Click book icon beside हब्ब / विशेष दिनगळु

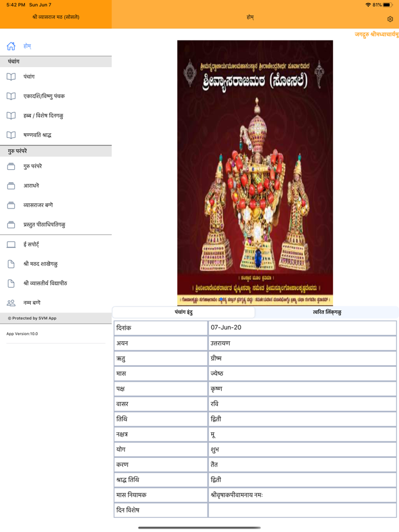pos(11,116)
